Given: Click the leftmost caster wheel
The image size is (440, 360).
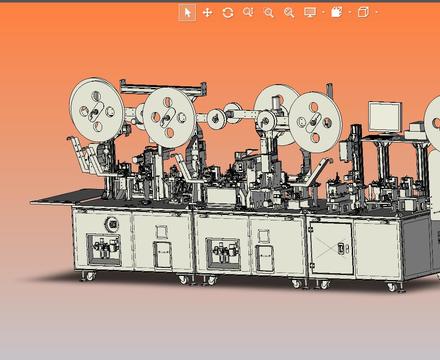Looking at the screenshot, I should pos(89,276).
